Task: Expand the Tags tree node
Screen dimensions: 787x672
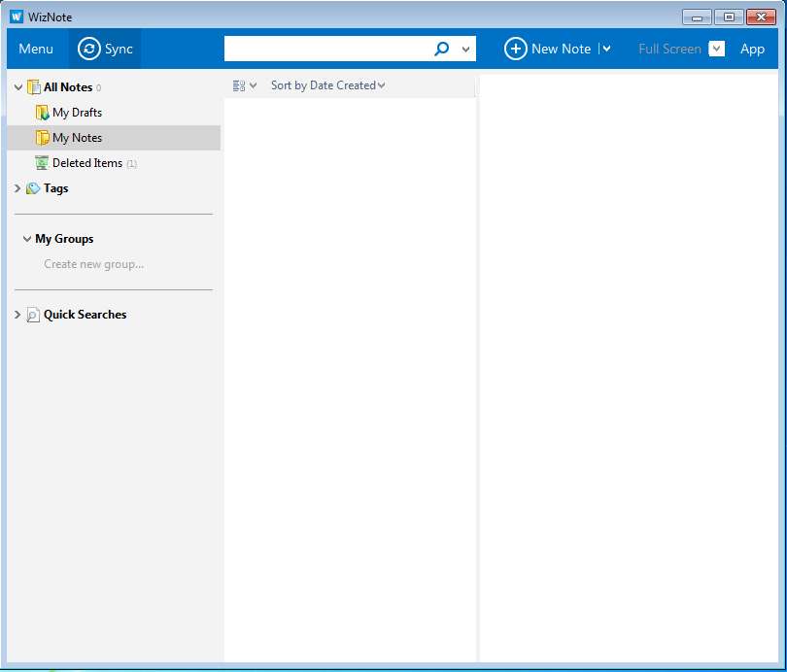Action: 17,188
